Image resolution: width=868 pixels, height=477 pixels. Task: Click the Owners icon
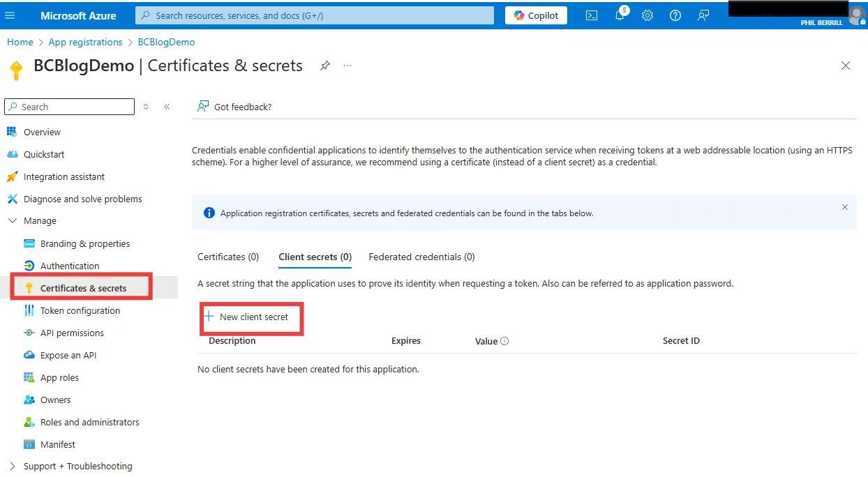tap(29, 400)
